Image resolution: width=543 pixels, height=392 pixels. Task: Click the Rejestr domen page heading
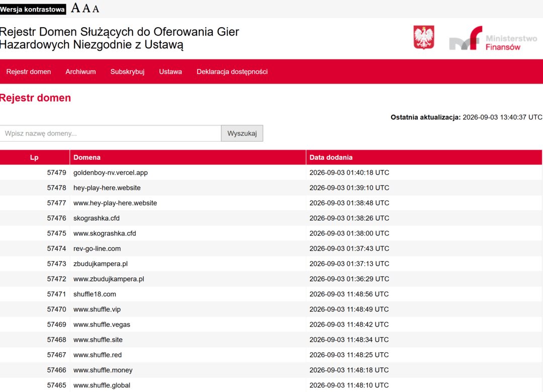point(35,98)
